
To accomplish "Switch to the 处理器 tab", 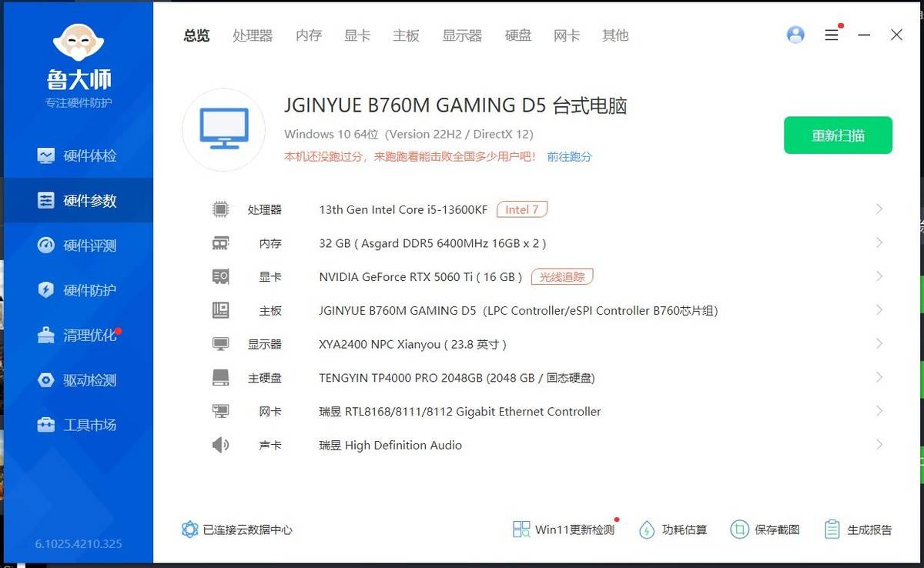I will [253, 35].
